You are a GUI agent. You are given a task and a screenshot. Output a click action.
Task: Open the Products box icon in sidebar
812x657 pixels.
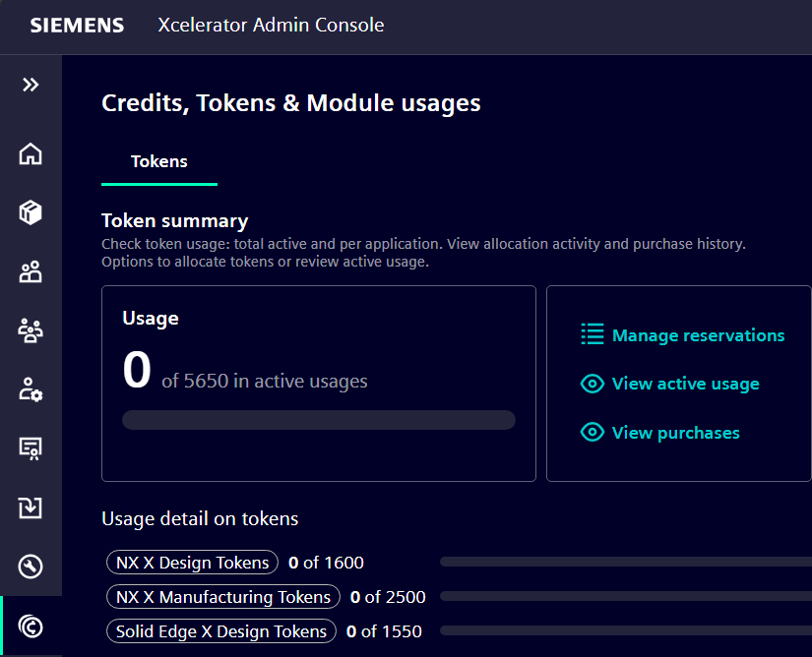[x=31, y=212]
